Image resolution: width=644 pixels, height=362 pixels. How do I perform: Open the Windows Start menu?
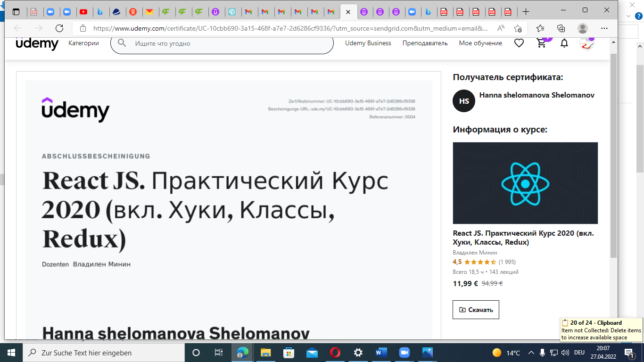[11, 353]
